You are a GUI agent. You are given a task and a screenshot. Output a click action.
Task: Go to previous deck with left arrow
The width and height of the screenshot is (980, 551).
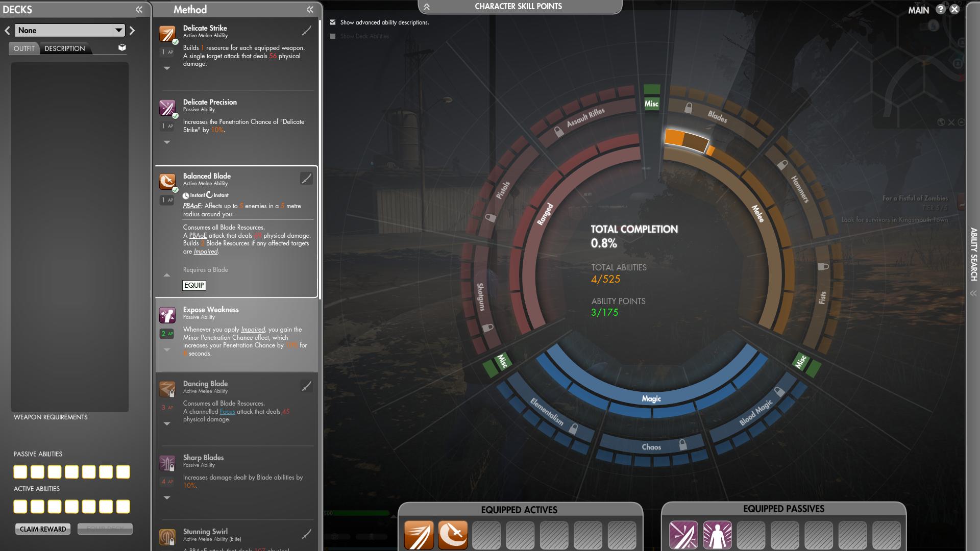(x=7, y=30)
